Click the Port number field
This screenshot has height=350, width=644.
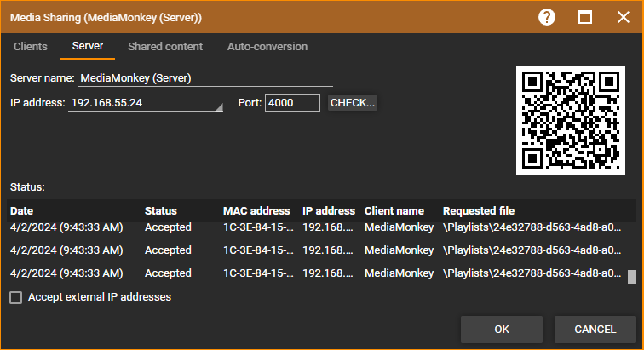click(x=292, y=103)
